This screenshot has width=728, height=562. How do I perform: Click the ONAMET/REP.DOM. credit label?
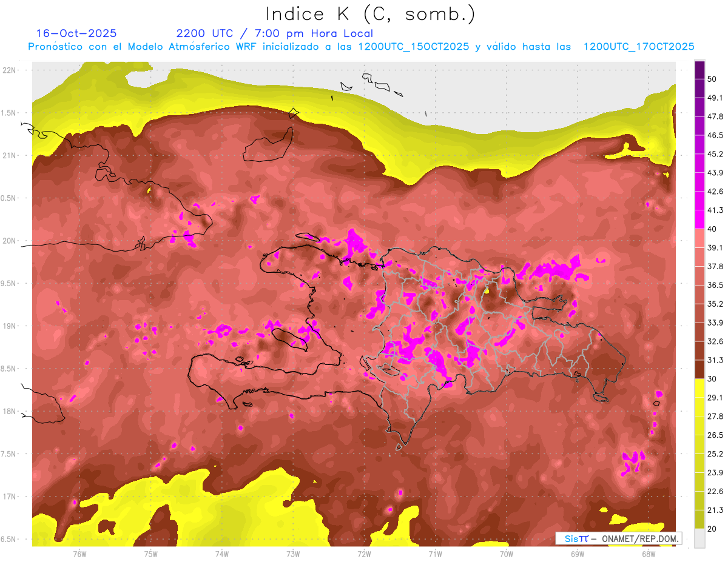click(639, 538)
